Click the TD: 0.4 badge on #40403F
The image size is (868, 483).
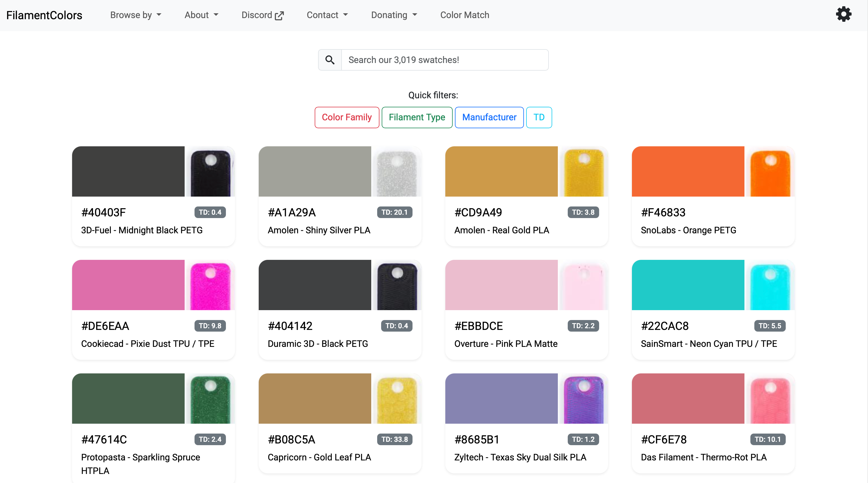coord(210,212)
